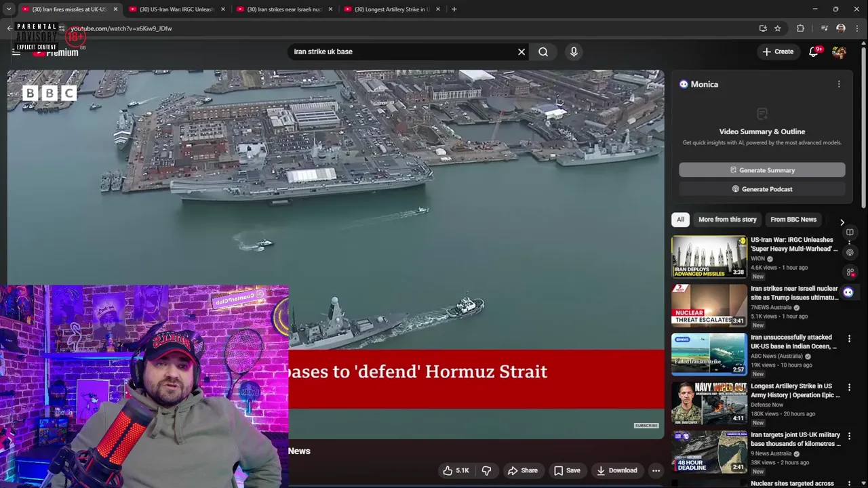Open the notifications bell

tap(814, 52)
